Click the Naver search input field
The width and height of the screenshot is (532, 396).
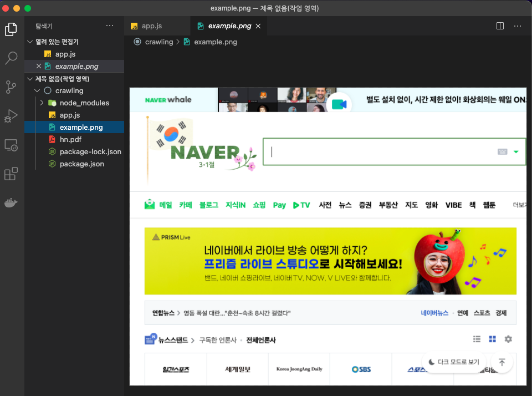coord(395,151)
